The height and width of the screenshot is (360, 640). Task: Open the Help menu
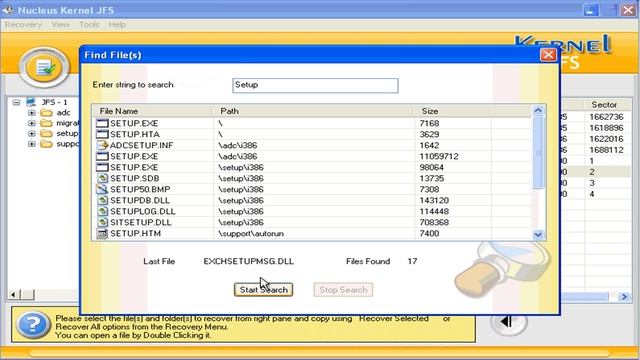pyautogui.click(x=117, y=24)
